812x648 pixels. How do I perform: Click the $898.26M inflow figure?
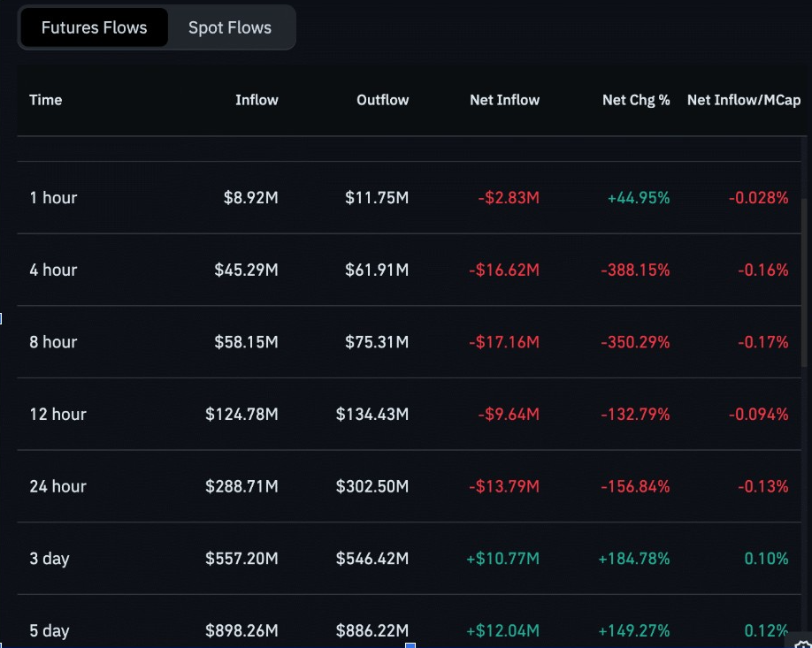(241, 630)
